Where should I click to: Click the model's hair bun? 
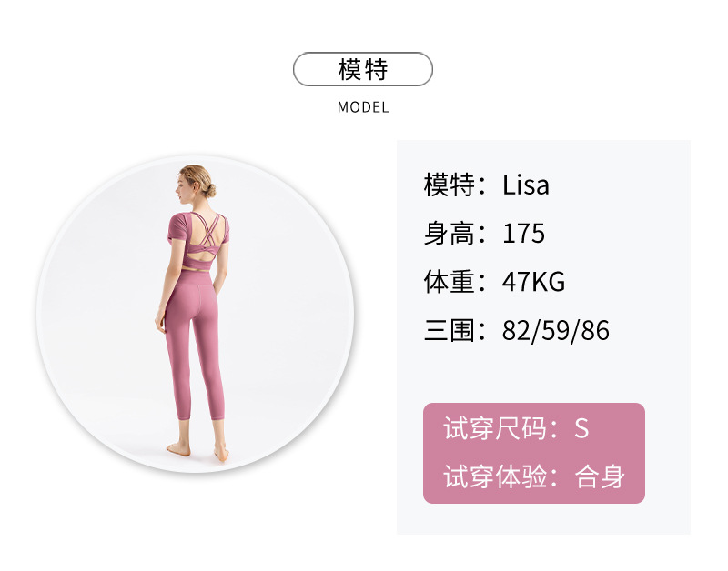point(211,190)
